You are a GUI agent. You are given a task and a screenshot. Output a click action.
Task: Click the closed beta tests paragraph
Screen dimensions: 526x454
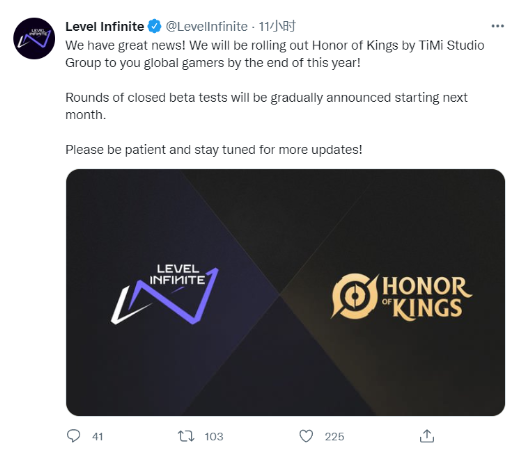point(266,106)
